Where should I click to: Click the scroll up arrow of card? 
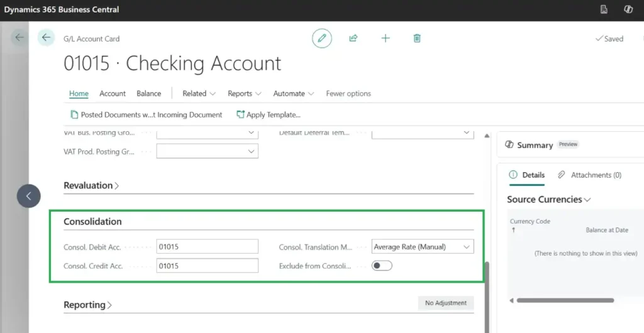[487, 136]
